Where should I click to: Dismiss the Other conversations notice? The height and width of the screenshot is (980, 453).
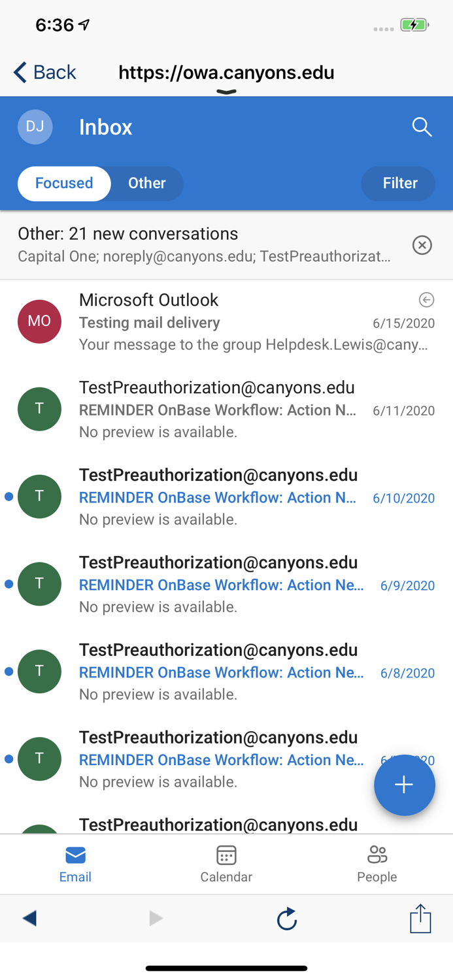[x=422, y=245]
